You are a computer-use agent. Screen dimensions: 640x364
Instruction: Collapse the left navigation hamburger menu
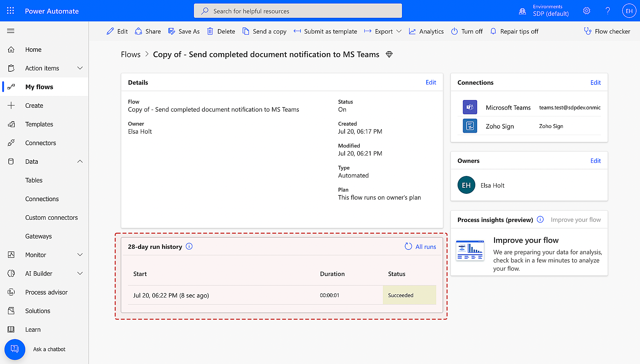pyautogui.click(x=11, y=31)
